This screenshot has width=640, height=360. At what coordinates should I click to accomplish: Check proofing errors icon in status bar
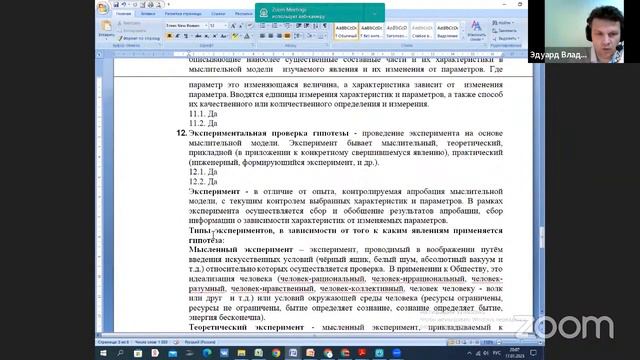tap(176, 342)
